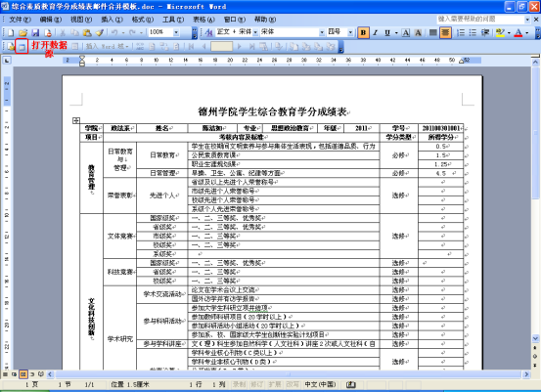Viewport: 541px width, 392px height.
Task: Click the Main Document Setup mail merge icon
Action: pos(11,47)
